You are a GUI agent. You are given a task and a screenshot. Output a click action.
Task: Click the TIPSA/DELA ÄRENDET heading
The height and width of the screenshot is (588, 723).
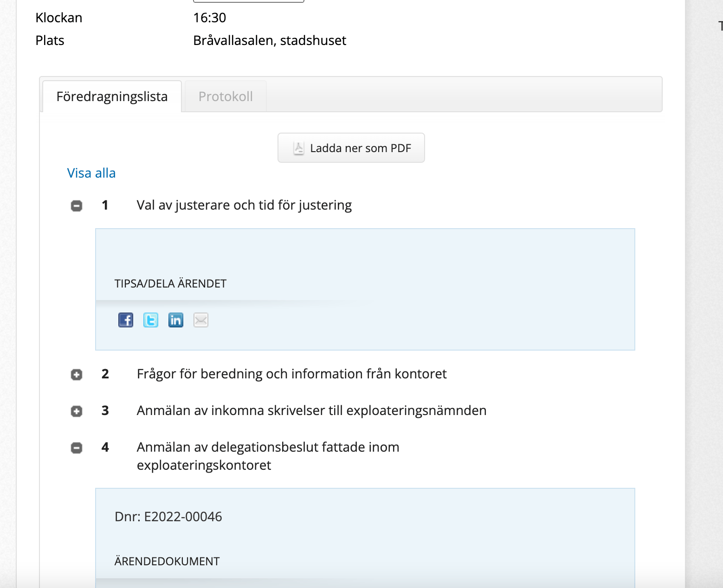(x=170, y=284)
